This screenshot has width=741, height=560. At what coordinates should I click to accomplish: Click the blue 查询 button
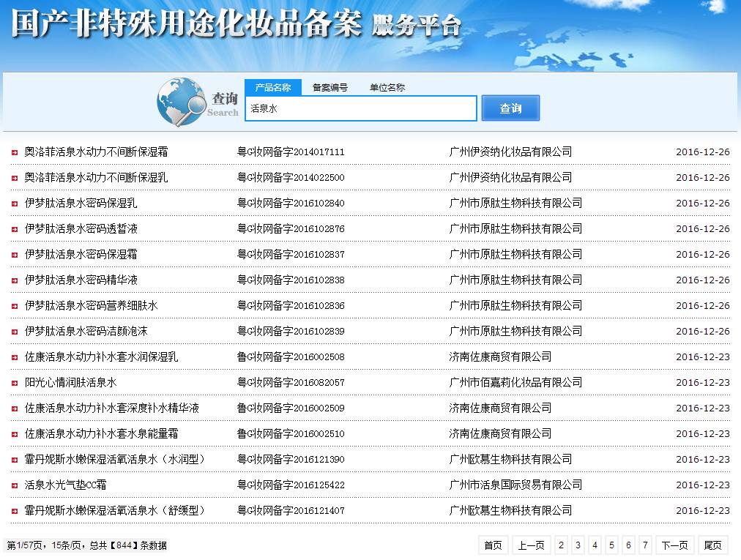[510, 108]
